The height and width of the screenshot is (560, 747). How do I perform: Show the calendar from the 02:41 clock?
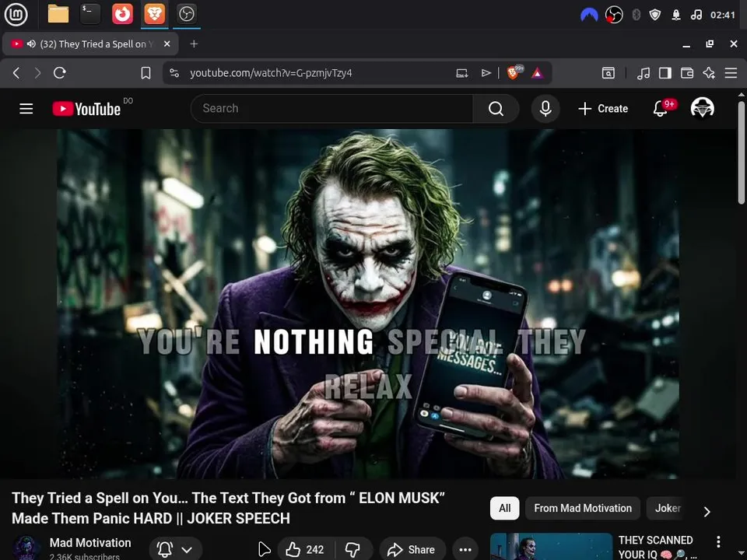722,15
